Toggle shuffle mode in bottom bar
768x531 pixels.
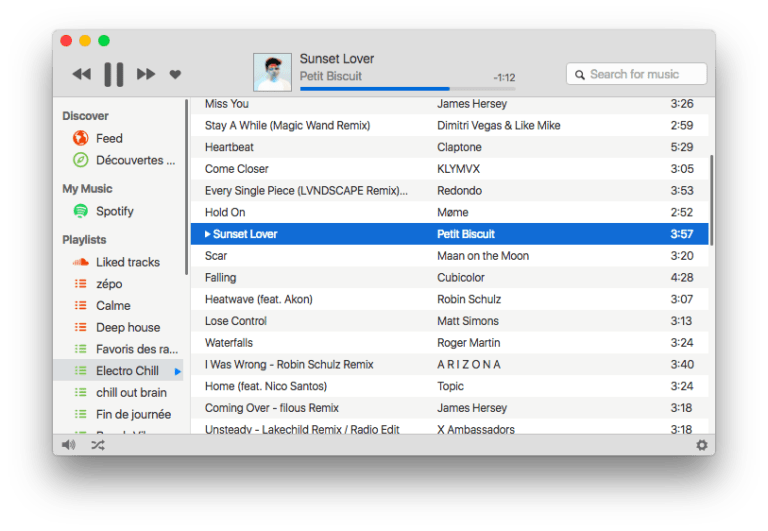(98, 445)
